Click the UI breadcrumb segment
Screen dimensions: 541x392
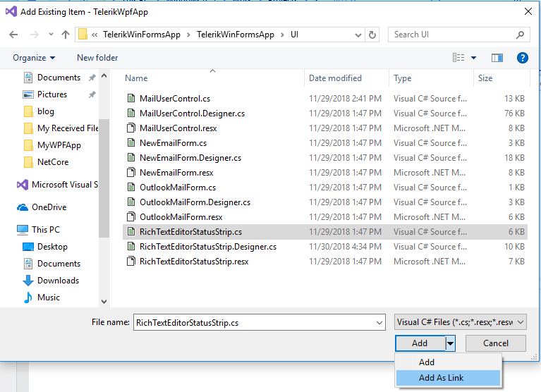click(294, 35)
